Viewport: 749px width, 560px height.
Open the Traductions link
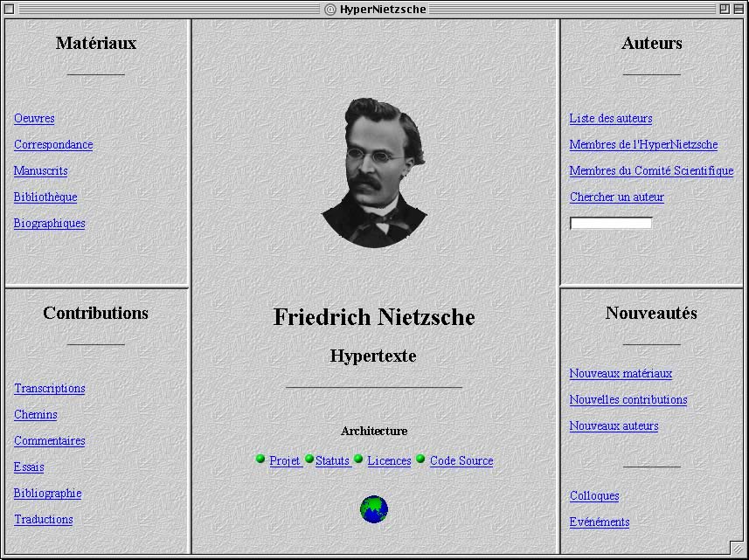click(x=44, y=520)
